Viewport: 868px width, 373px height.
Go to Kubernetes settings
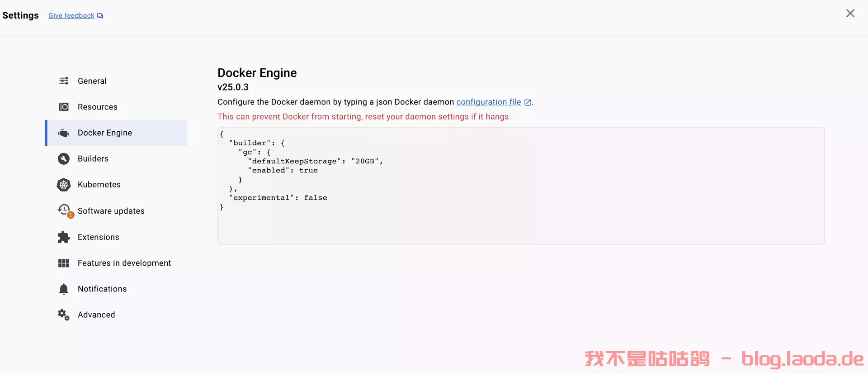click(117, 185)
